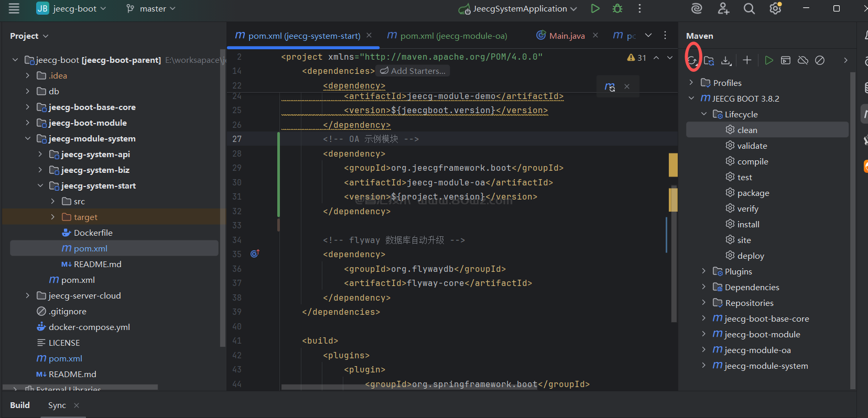
Task: Dismiss the Maven changes floating notification
Action: click(x=627, y=87)
